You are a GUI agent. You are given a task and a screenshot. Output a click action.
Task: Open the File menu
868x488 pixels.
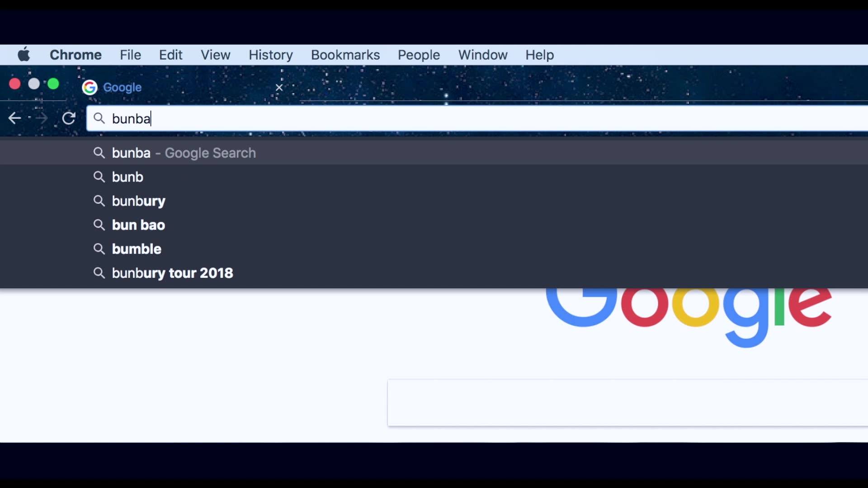click(x=130, y=55)
